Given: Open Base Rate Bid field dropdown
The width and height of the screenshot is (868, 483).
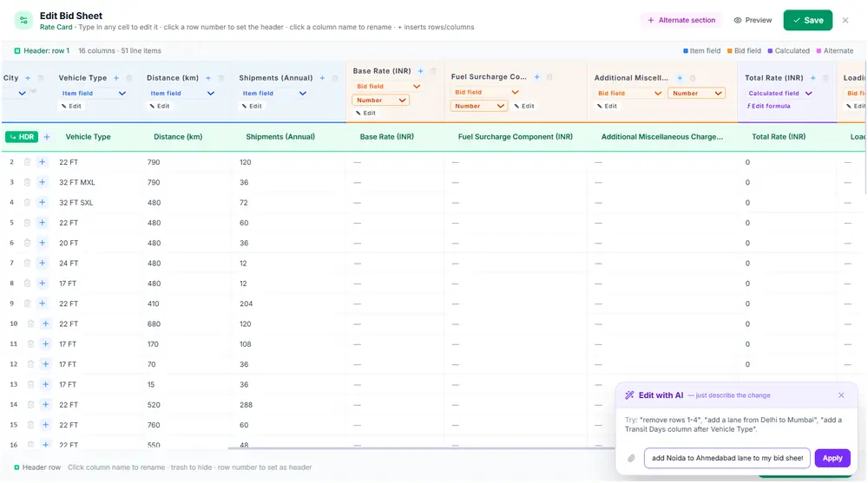Looking at the screenshot, I should (x=387, y=87).
